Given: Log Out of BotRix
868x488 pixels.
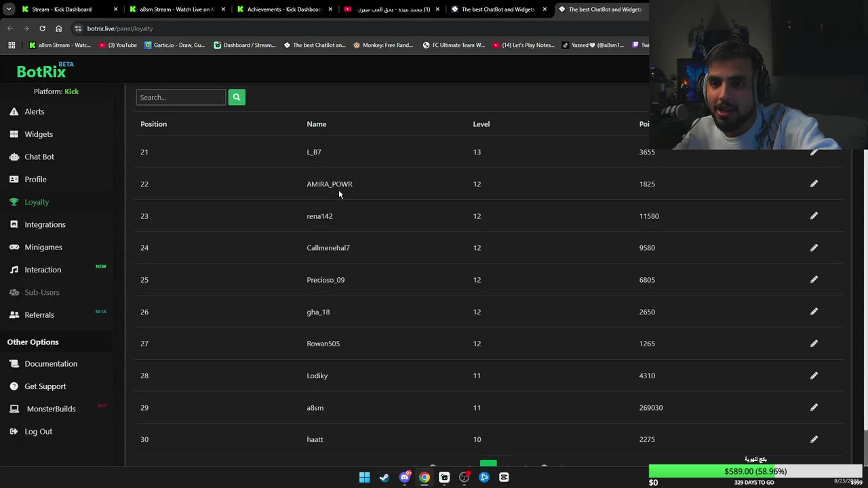Looking at the screenshot, I should coord(38,431).
